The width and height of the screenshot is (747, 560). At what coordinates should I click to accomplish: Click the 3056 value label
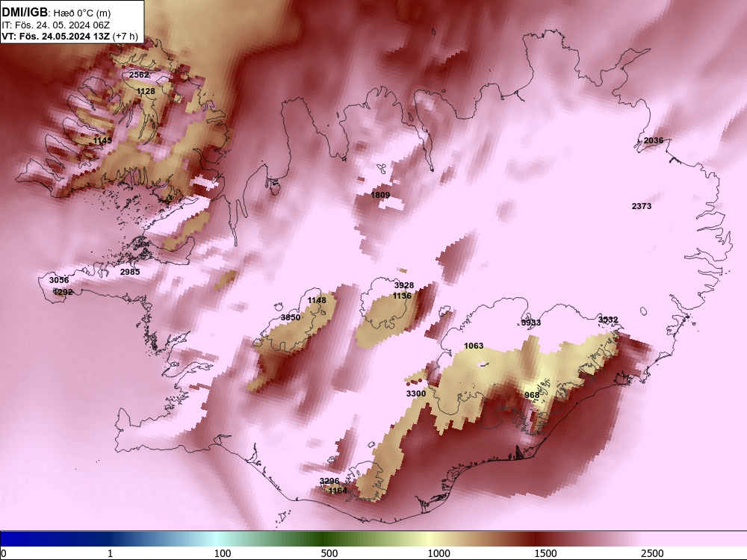tap(59, 280)
